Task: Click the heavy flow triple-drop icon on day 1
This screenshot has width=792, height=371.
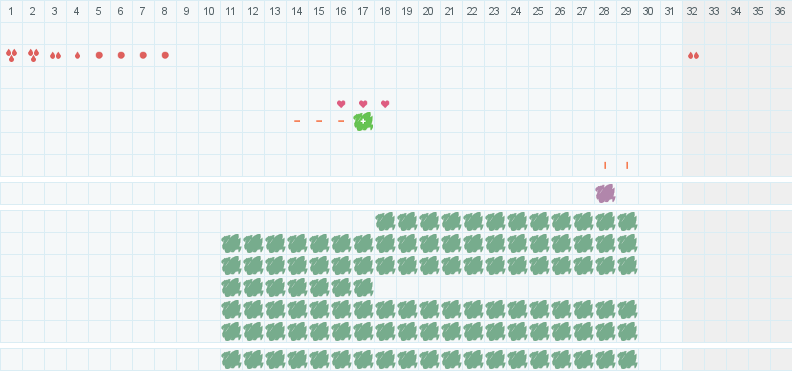Action: coord(11,56)
